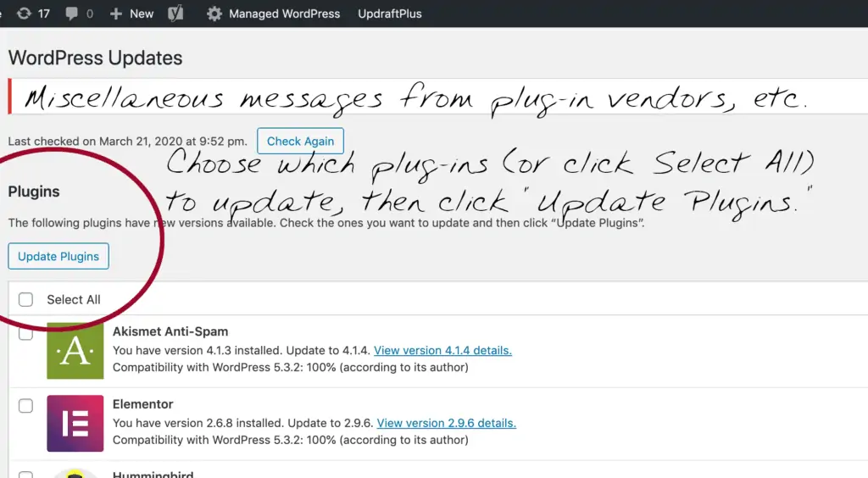
Task: Open the Yoast SEO icon
Action: pos(175,14)
